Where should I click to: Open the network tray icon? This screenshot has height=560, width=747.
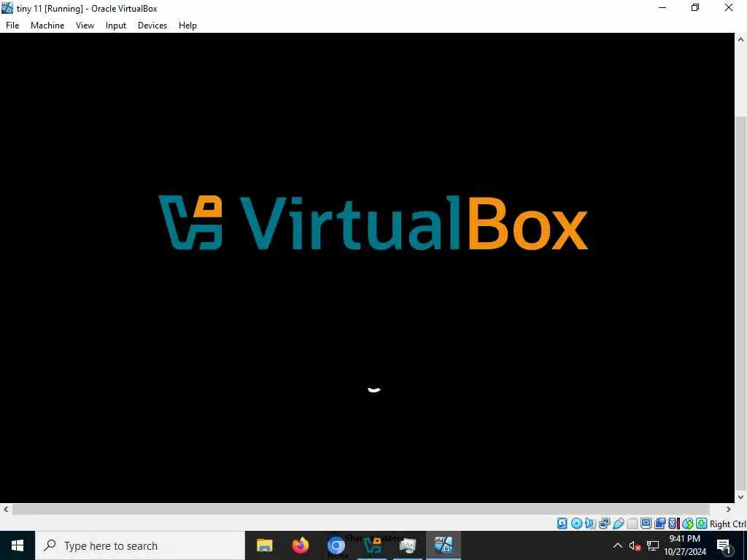pos(653,545)
